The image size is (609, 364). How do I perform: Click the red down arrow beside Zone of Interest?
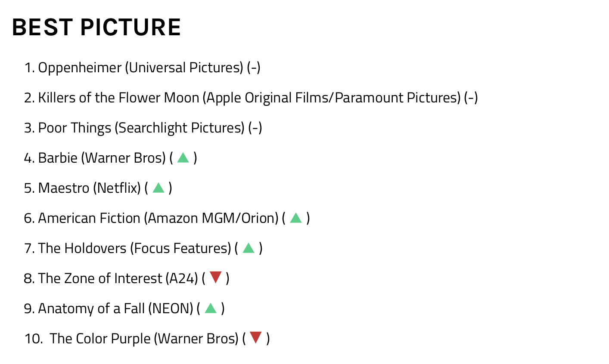pos(215,278)
